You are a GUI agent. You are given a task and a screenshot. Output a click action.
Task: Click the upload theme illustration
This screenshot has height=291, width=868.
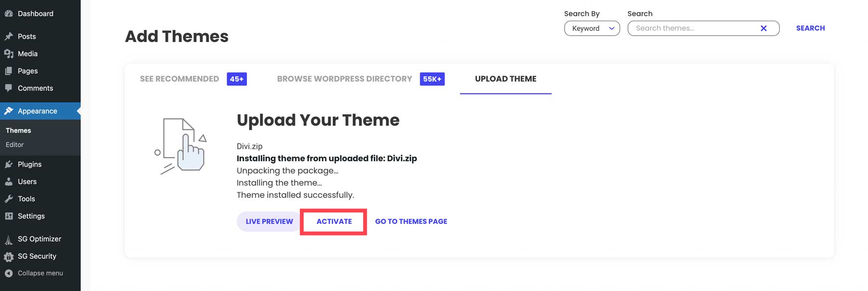181,146
